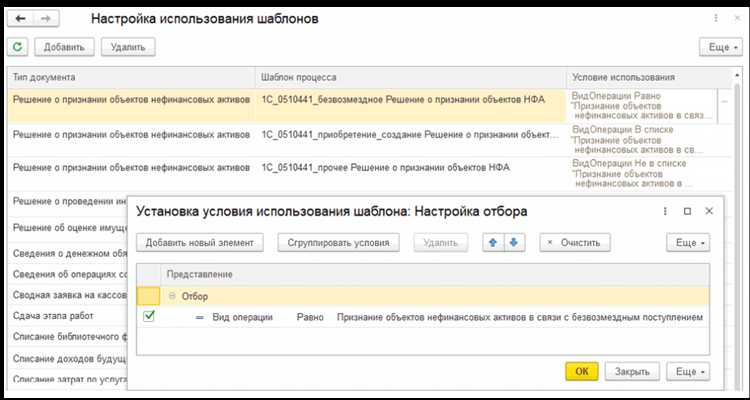Screen dimensions: 750x400
Task: Select the Сведения о денежном row
Action: (67, 253)
